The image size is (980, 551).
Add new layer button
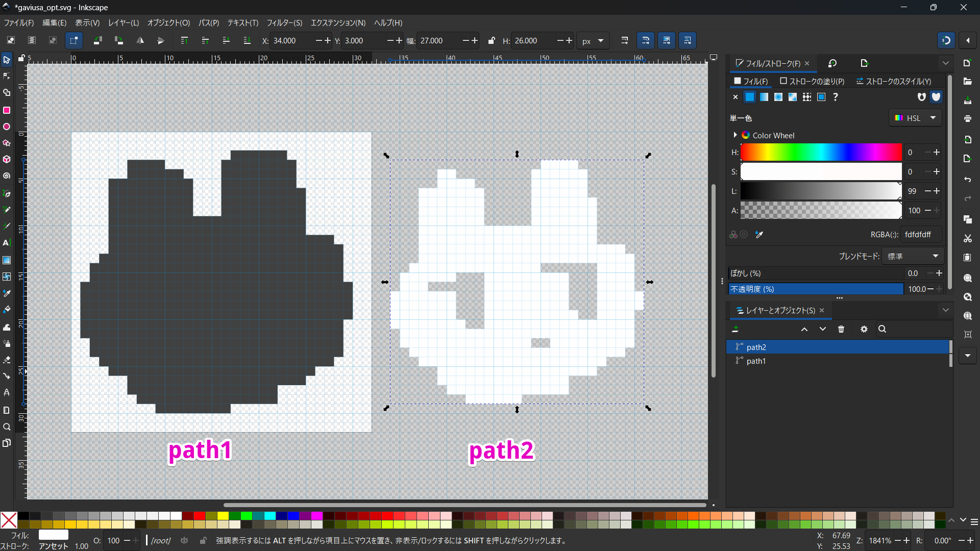(736, 329)
